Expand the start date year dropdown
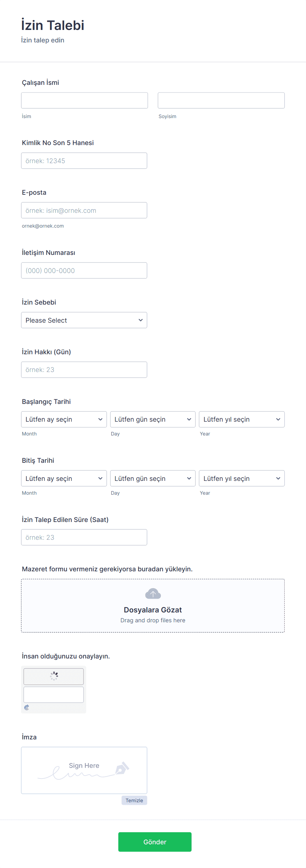This screenshot has width=306, height=868. 242,419
